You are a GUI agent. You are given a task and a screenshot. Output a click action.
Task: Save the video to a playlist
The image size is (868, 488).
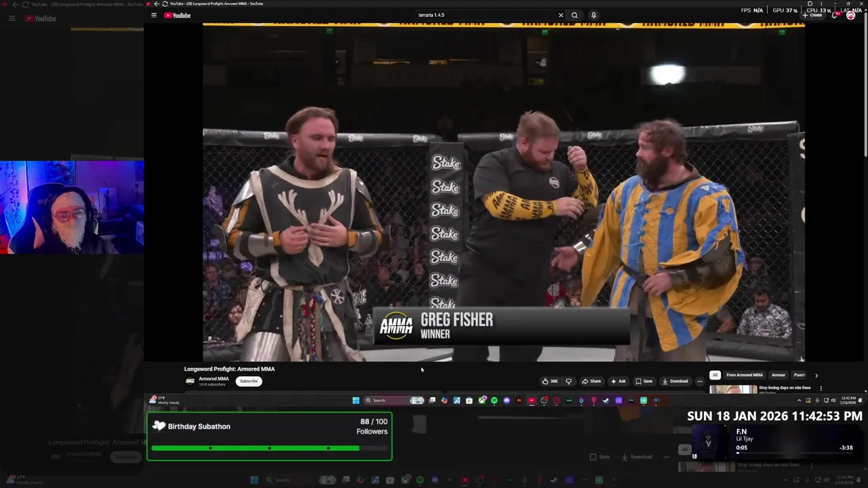pos(644,381)
